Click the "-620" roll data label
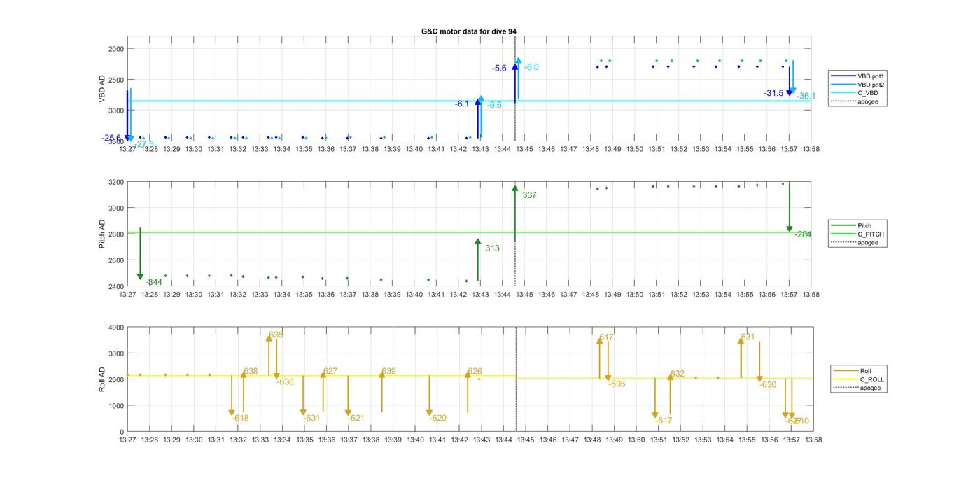Viewport: 980px width, 485px height. point(437,419)
